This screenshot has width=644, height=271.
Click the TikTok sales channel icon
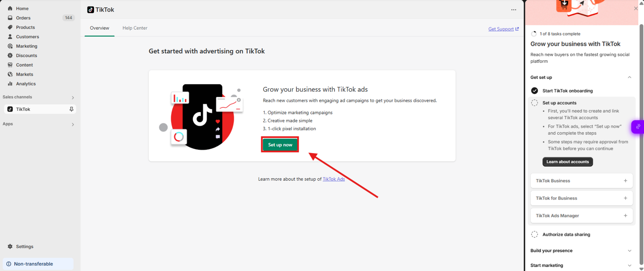click(x=10, y=109)
